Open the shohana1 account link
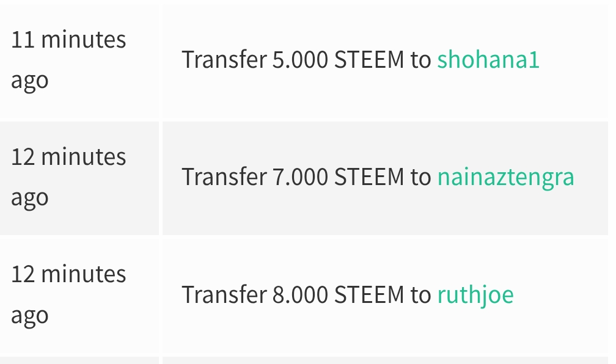 coord(488,60)
